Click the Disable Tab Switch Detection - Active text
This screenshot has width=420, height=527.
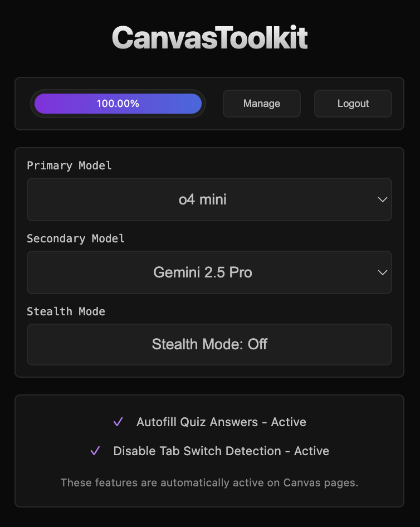coord(221,451)
